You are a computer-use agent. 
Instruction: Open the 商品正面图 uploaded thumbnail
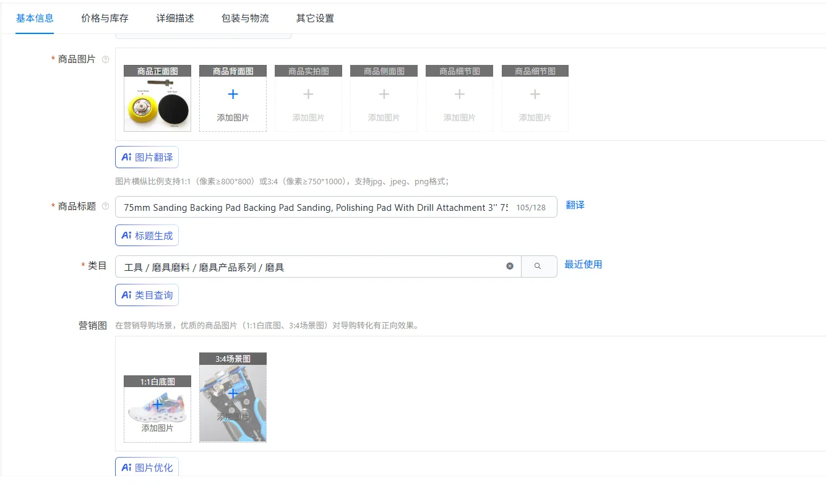tap(157, 98)
